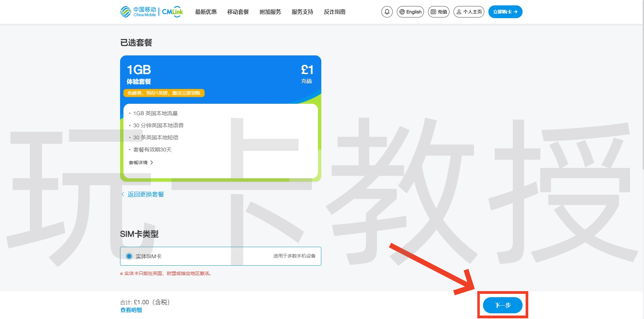Image resolution: width=644 pixels, height=319 pixels.
Task: Open the 反诈指南 menu
Action: 335,12
